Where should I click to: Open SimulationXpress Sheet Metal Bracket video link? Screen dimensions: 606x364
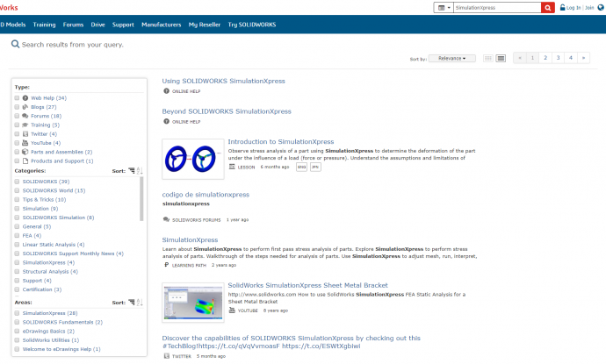tap(307, 285)
